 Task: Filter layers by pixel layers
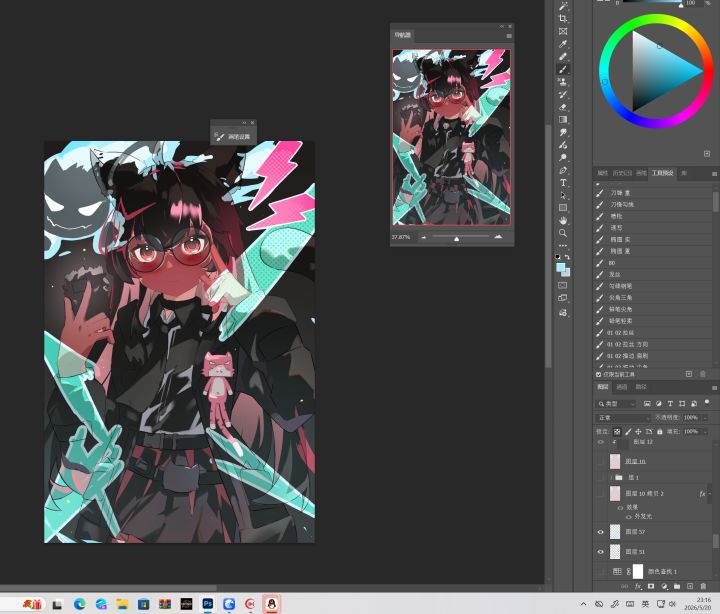point(647,404)
